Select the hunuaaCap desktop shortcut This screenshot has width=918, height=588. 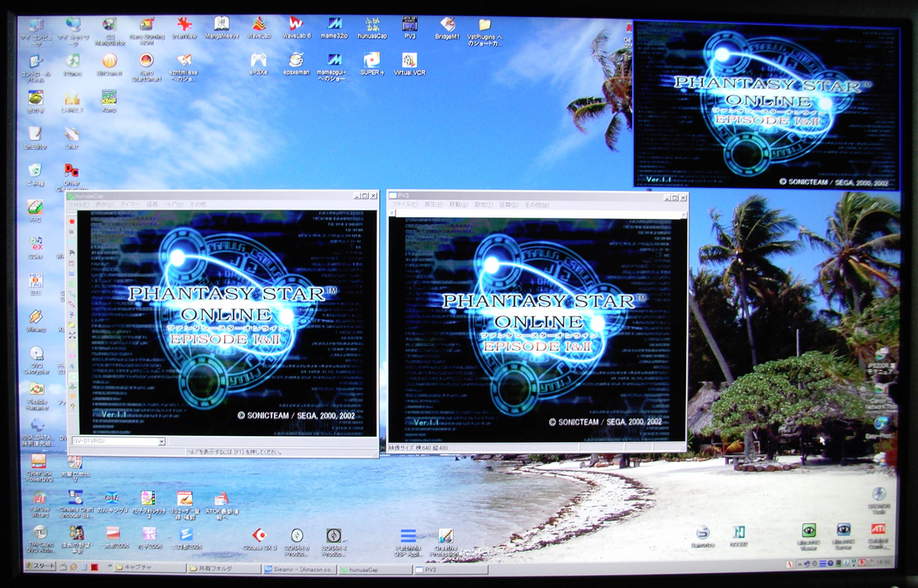click(x=372, y=28)
